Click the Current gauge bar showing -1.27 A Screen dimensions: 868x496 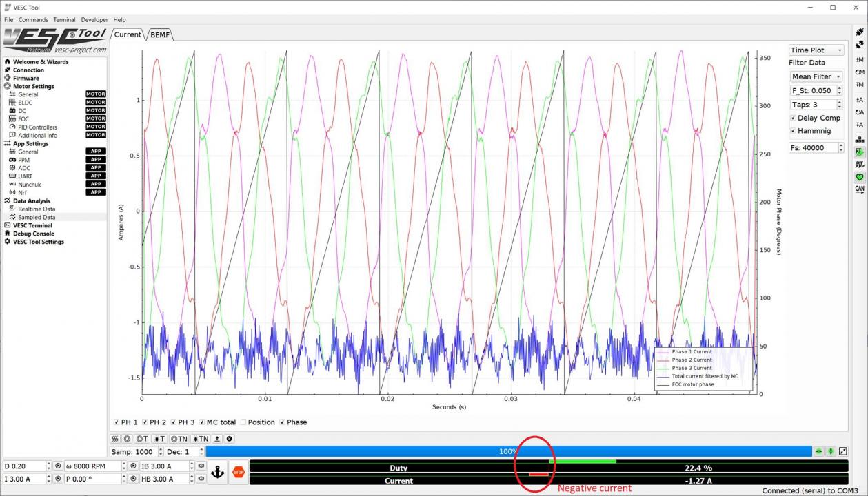point(549,480)
